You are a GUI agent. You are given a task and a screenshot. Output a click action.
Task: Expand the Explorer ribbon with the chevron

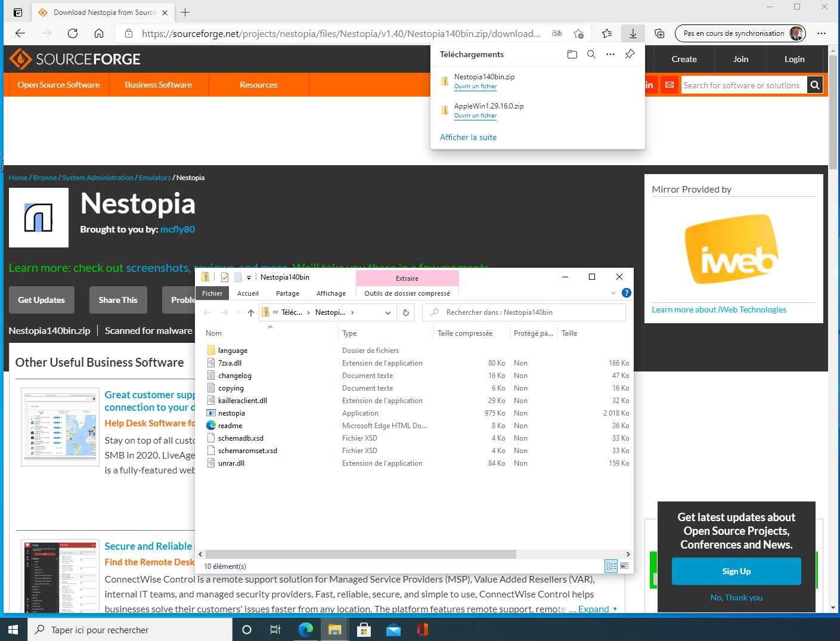click(x=613, y=293)
